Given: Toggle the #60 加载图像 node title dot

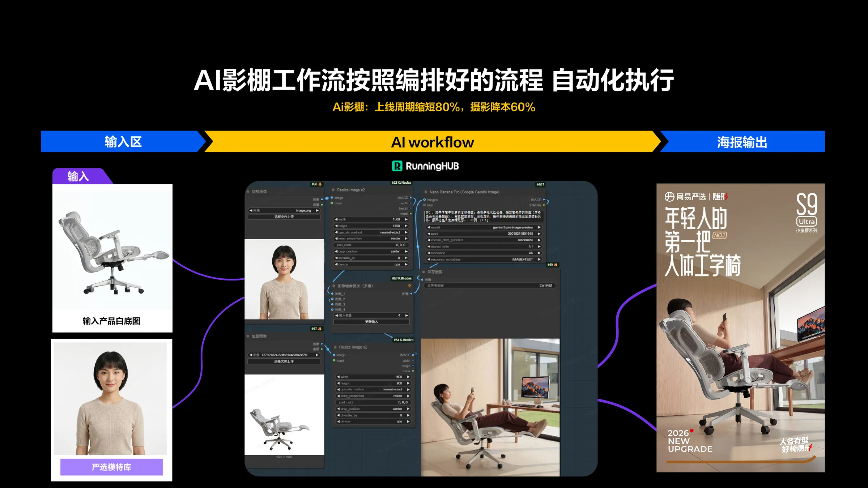Looking at the screenshot, I should pyautogui.click(x=248, y=192).
